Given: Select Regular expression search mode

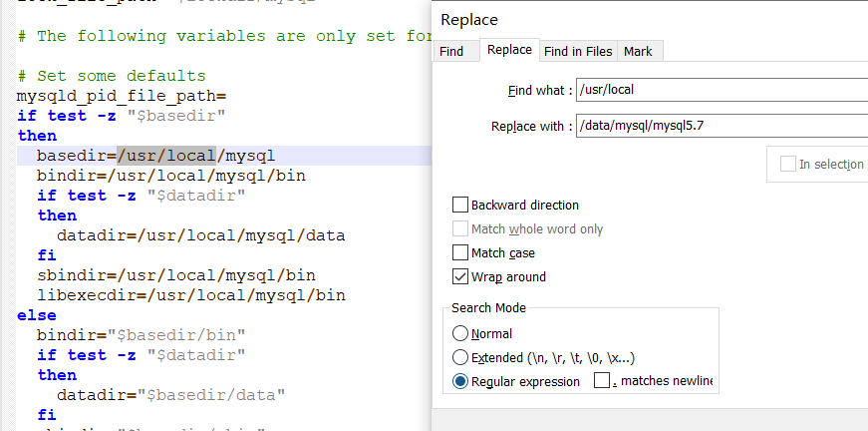Looking at the screenshot, I should pos(460,381).
